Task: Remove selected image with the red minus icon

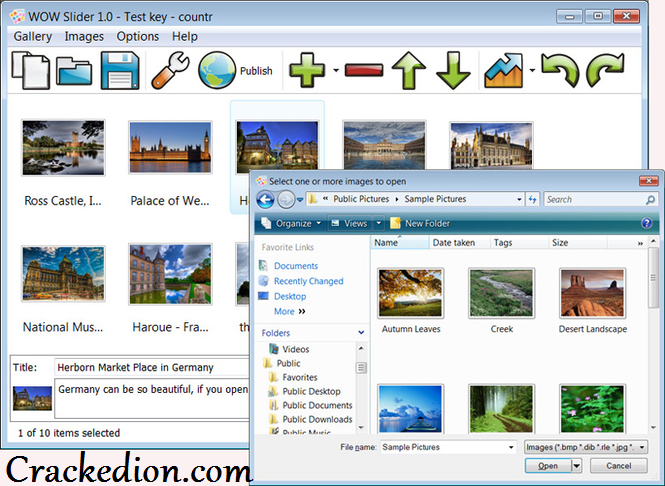Action: [x=364, y=70]
